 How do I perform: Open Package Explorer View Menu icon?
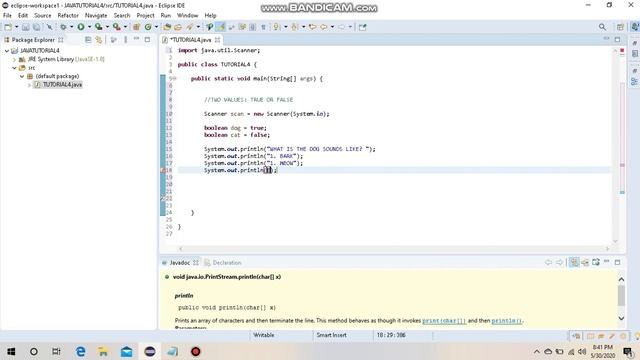click(x=125, y=40)
